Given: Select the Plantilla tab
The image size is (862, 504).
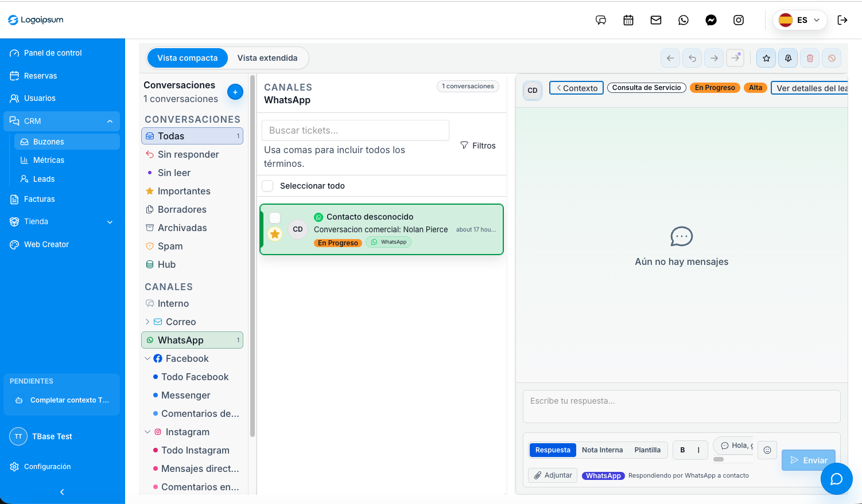Looking at the screenshot, I should click(647, 450).
